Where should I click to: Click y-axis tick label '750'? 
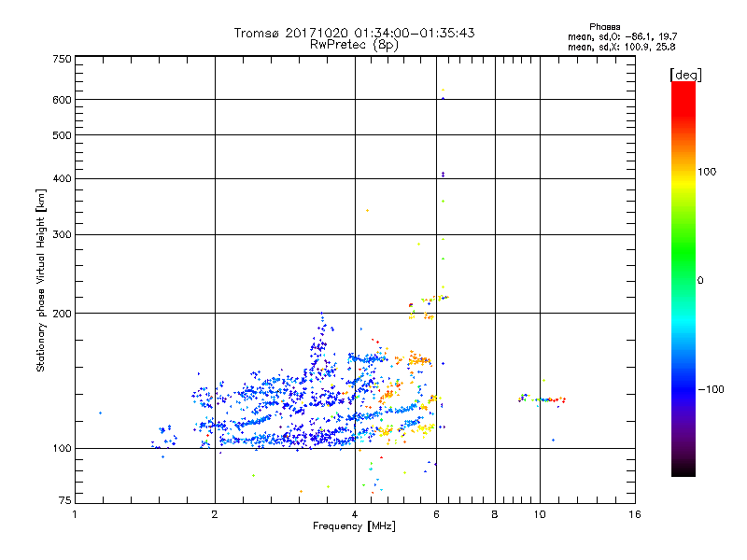(x=62, y=59)
